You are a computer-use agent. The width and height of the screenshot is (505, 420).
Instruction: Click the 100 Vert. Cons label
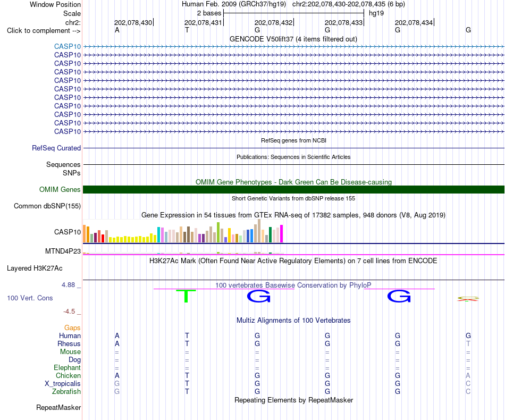(x=30, y=298)
